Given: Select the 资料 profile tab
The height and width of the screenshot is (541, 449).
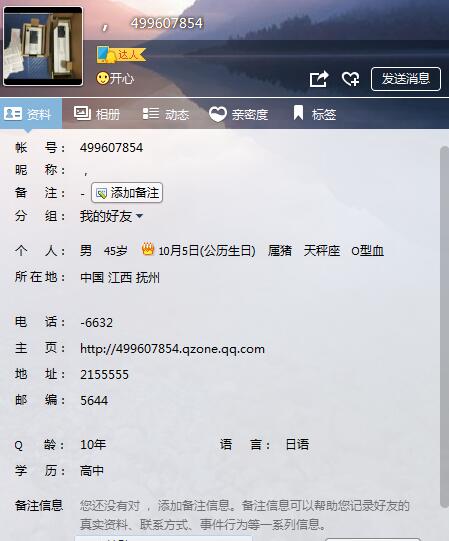Looking at the screenshot, I should coord(31,114).
